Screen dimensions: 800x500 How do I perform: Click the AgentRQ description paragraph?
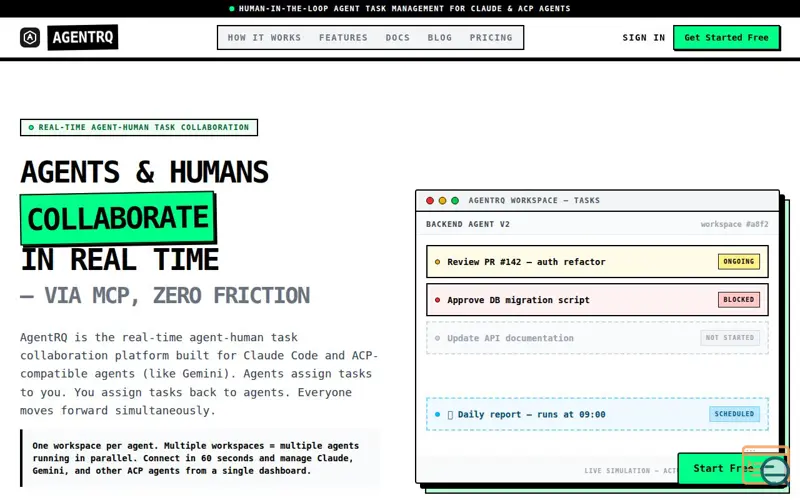tap(199, 374)
